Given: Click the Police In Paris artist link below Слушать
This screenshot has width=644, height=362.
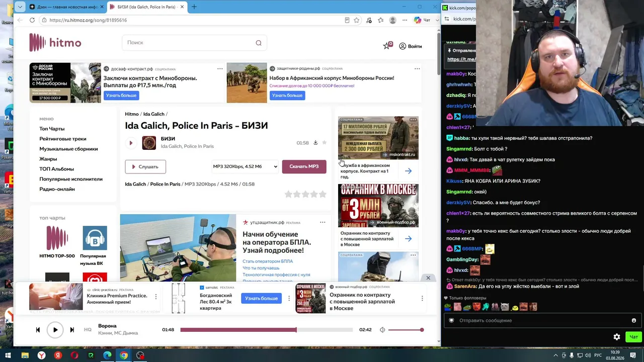Looking at the screenshot, I should pyautogui.click(x=165, y=184).
